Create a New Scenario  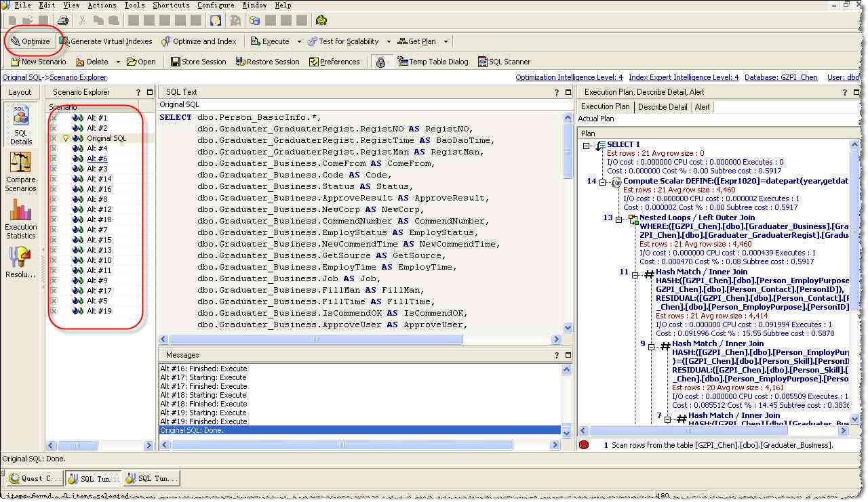pos(39,62)
